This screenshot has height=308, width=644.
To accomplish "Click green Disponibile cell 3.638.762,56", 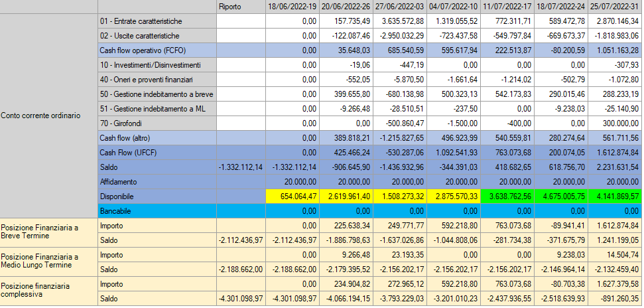I will [x=507, y=196].
